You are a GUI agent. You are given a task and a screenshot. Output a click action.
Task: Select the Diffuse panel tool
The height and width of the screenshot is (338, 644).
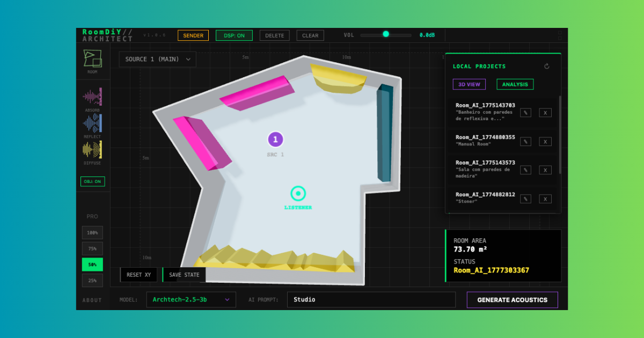92,150
